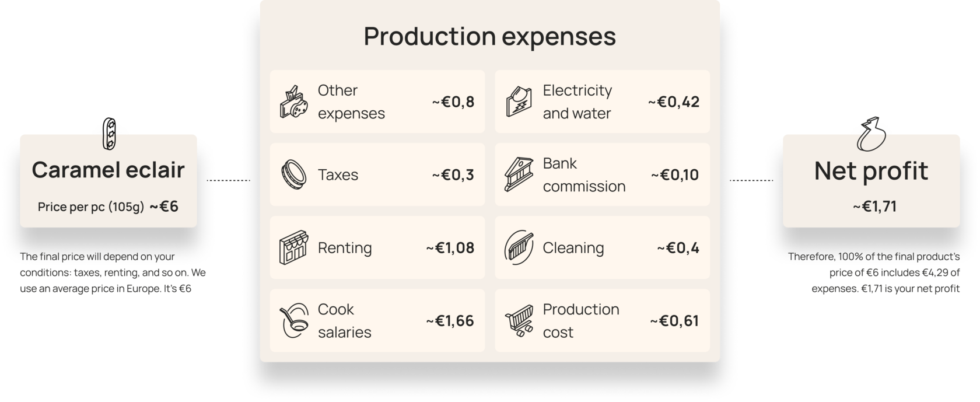Image resolution: width=980 pixels, height=402 pixels.
Task: Click the Other expenses plug icon
Action: (x=293, y=102)
